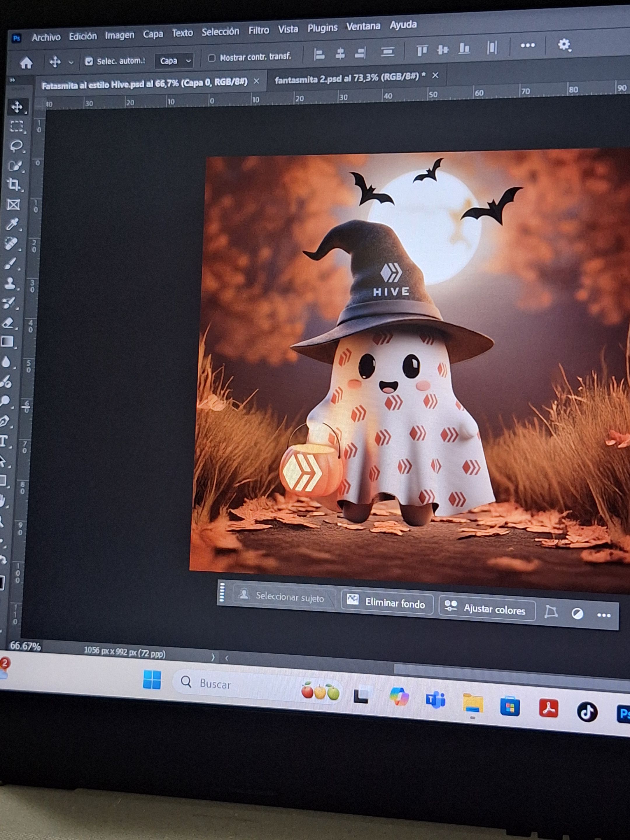
Task: Select the Rectangular Marquee tool
Action: click(17, 127)
